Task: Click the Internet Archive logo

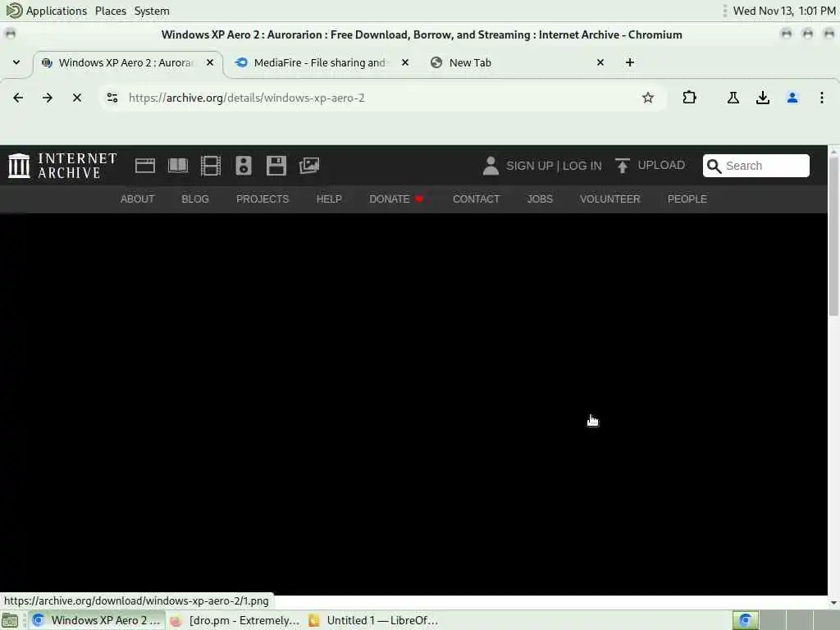Action: click(62, 166)
